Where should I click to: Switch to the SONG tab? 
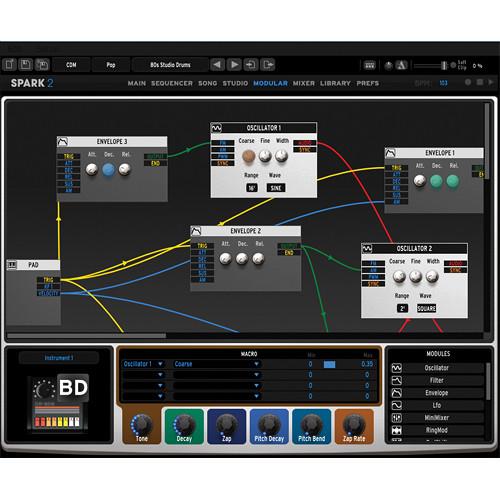(207, 83)
